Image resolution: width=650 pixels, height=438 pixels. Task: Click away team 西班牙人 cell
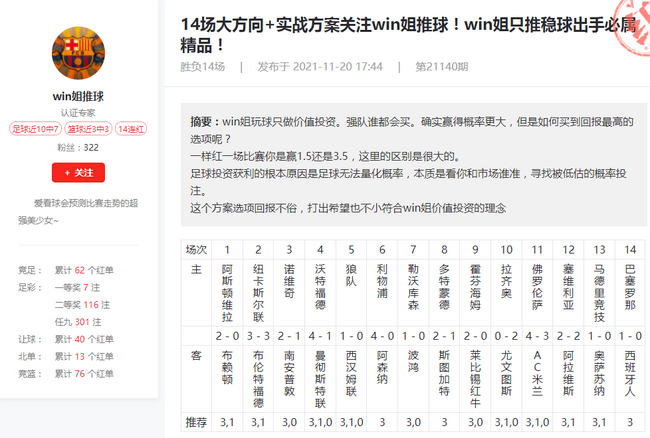(630, 379)
